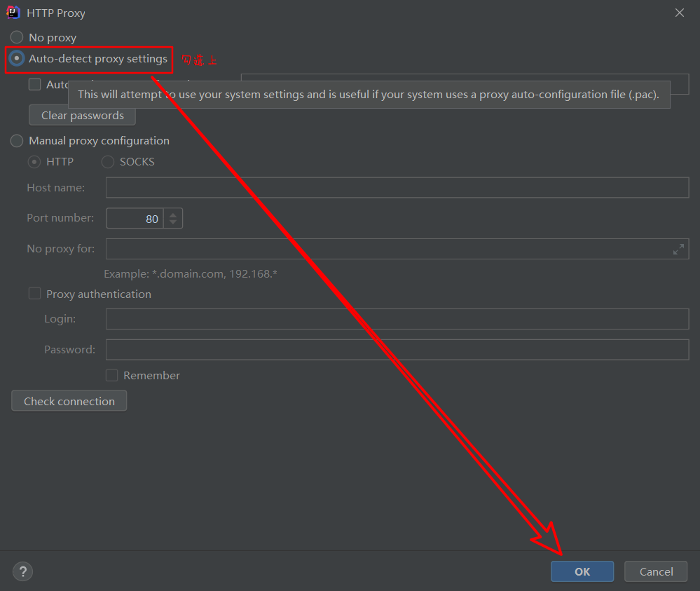700x591 pixels.
Task: Click the HTTP Proxy title text
Action: coord(56,13)
